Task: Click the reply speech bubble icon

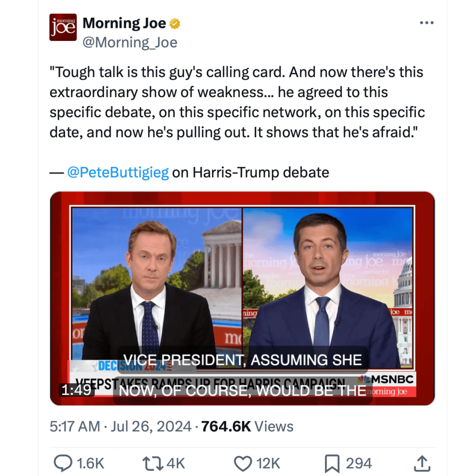Action: pyautogui.click(x=62, y=463)
